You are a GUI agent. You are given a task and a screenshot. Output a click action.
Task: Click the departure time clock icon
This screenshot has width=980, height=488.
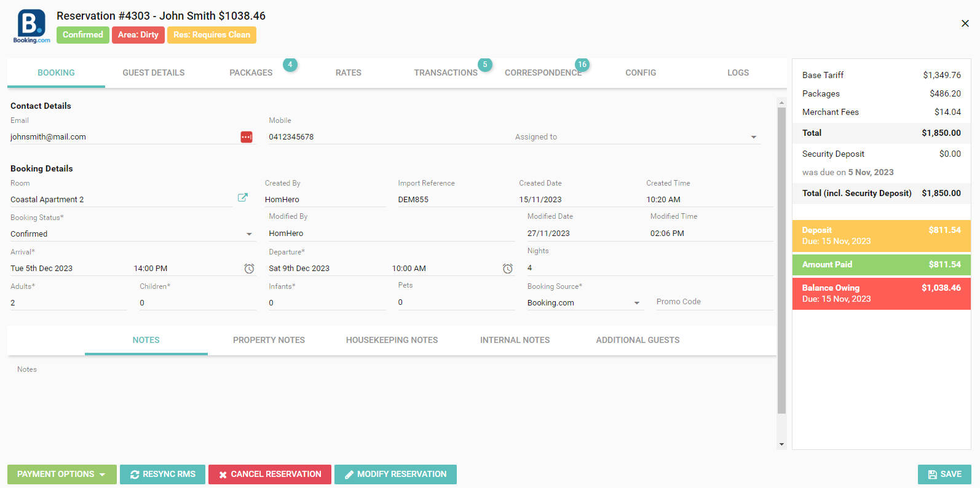point(507,269)
